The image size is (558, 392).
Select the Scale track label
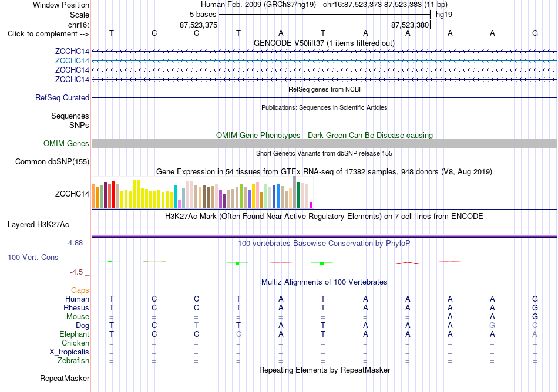click(79, 15)
